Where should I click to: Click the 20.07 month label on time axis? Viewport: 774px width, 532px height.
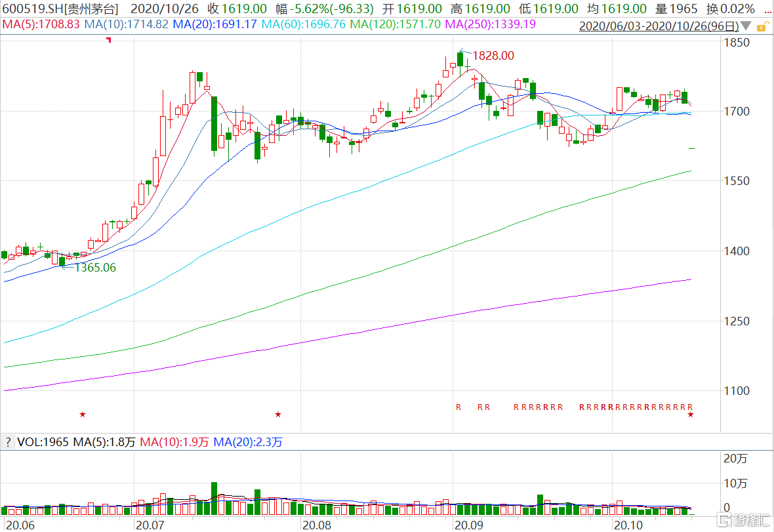(x=150, y=525)
